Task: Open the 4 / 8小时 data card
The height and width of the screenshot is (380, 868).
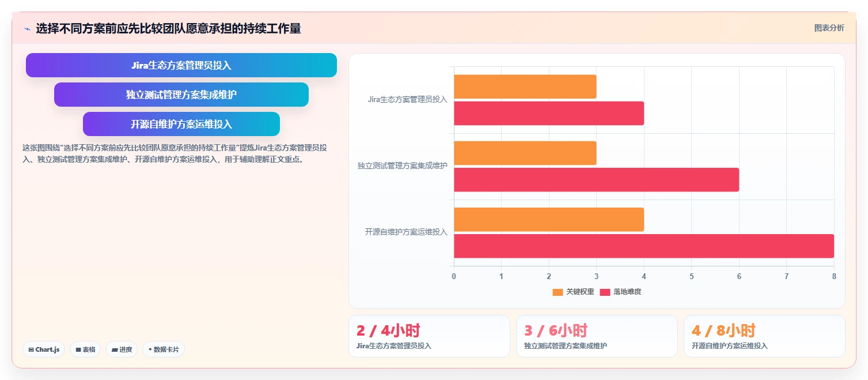Action: point(764,336)
